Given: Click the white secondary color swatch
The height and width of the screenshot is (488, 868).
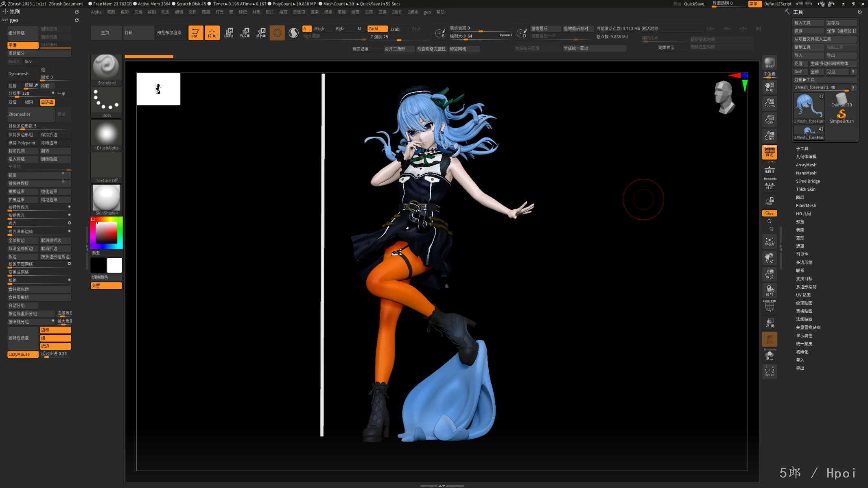Looking at the screenshot, I should click(x=114, y=265).
